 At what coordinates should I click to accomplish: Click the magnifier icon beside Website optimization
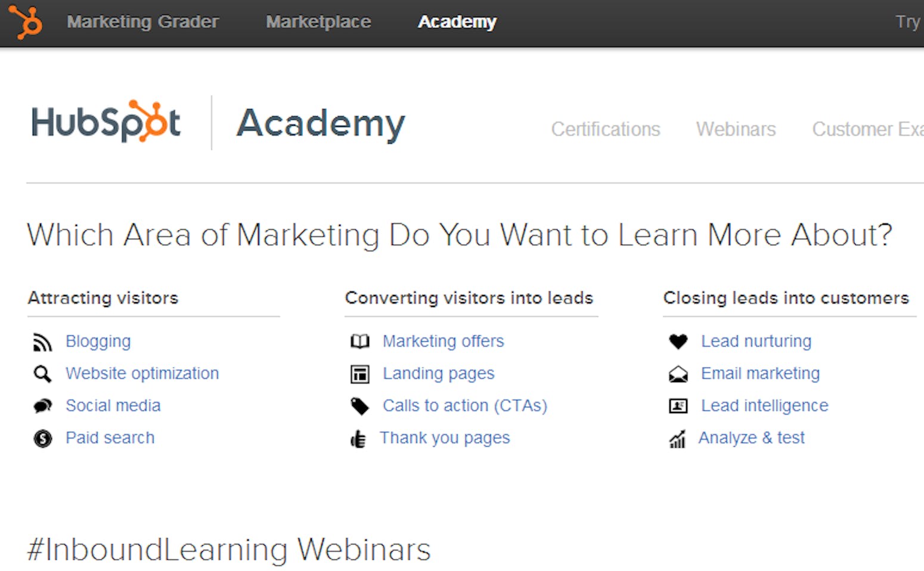point(42,374)
